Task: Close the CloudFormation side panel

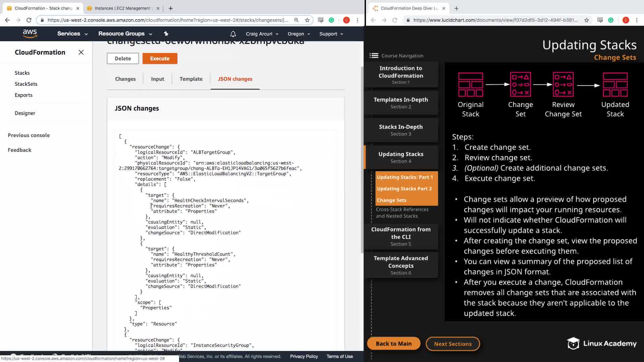Action: coord(81,52)
